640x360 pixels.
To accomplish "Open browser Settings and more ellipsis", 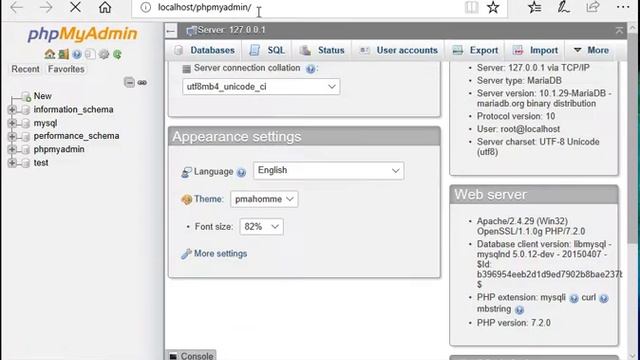I will tap(623, 7).
